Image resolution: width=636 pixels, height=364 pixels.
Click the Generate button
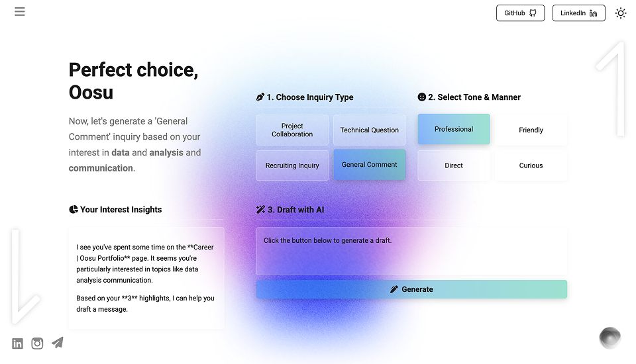(x=411, y=289)
